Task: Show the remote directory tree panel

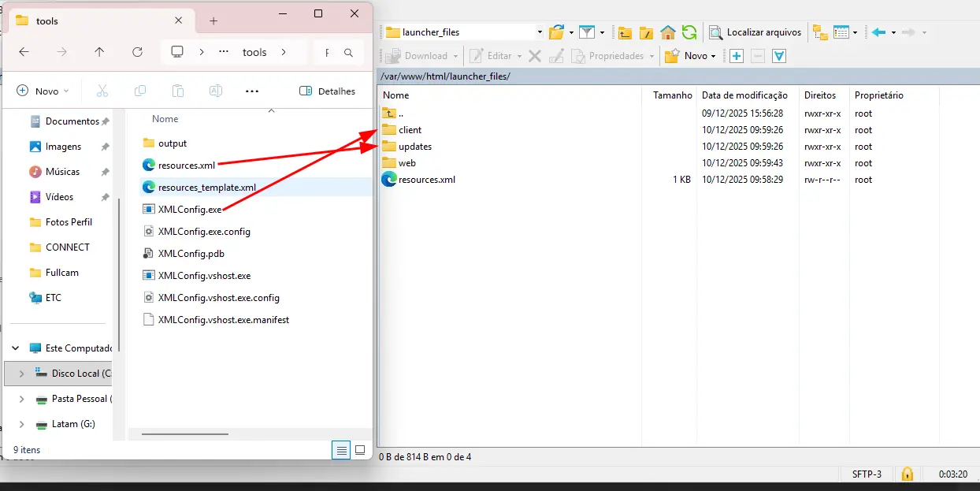Action: coord(820,32)
